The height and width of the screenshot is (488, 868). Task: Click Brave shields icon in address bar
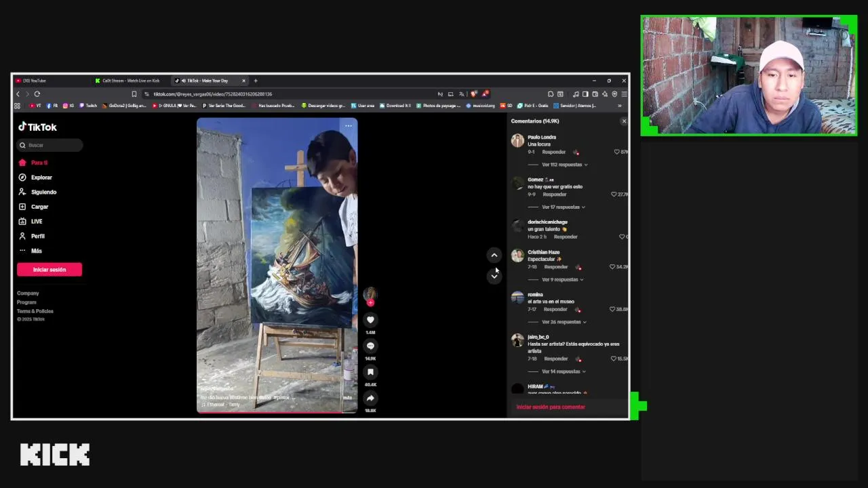(473, 94)
